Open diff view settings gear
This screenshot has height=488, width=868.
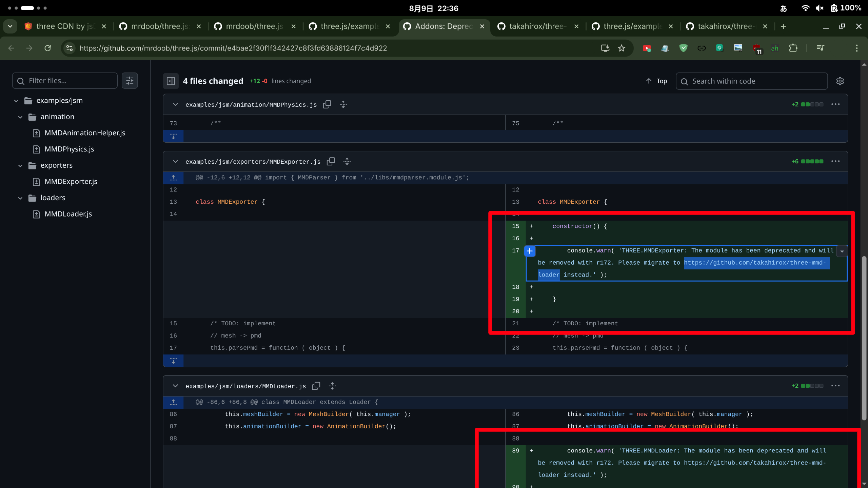pyautogui.click(x=840, y=81)
